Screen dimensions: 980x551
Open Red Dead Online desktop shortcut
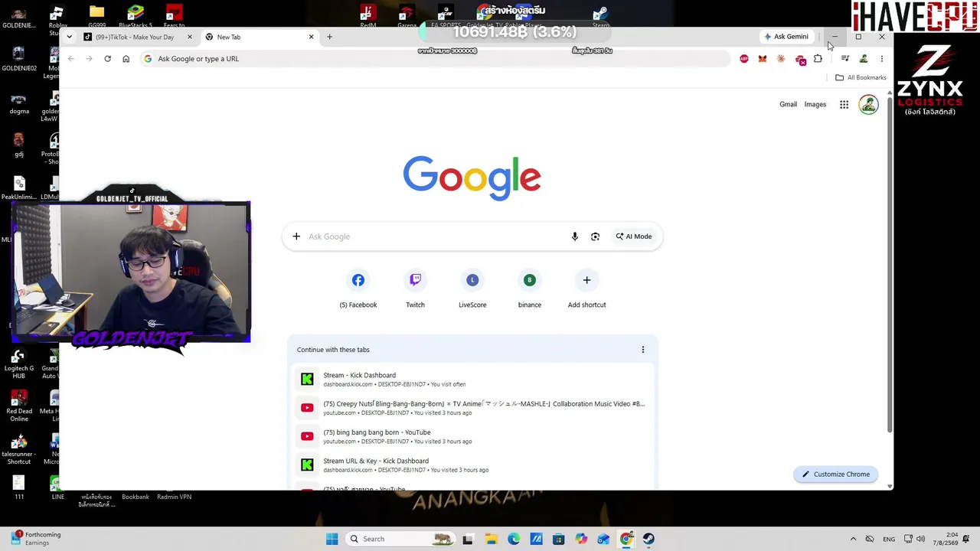tap(19, 406)
